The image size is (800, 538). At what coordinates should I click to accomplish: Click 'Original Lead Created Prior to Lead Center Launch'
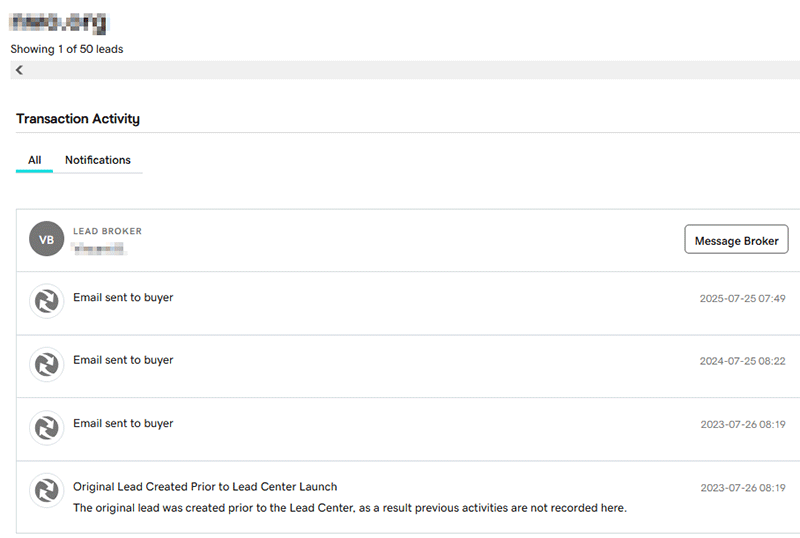pos(205,487)
